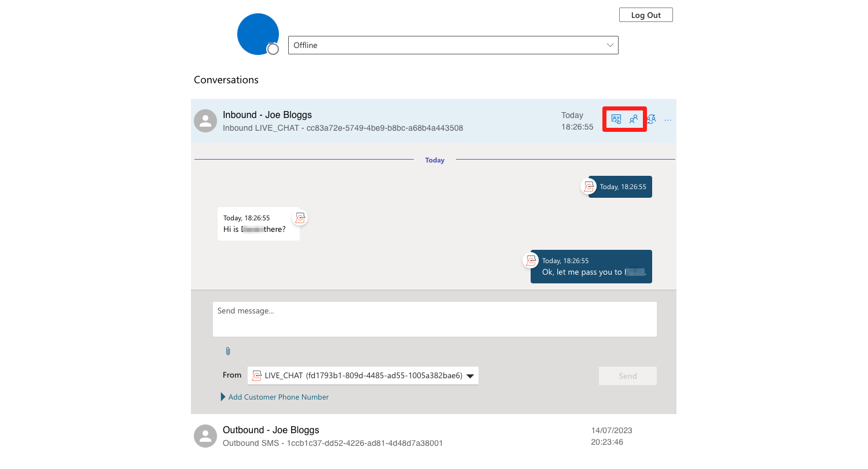Click live chat icon on incoming message

[300, 218]
